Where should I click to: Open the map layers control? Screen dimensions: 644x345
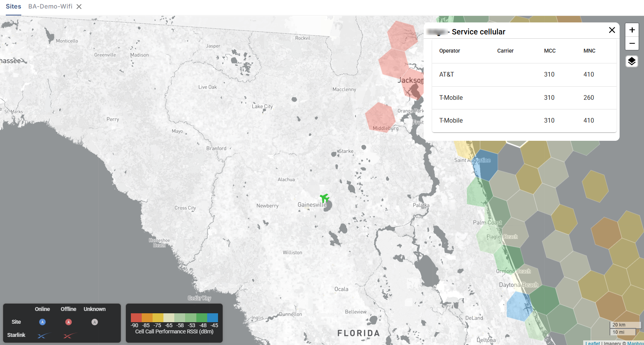632,61
